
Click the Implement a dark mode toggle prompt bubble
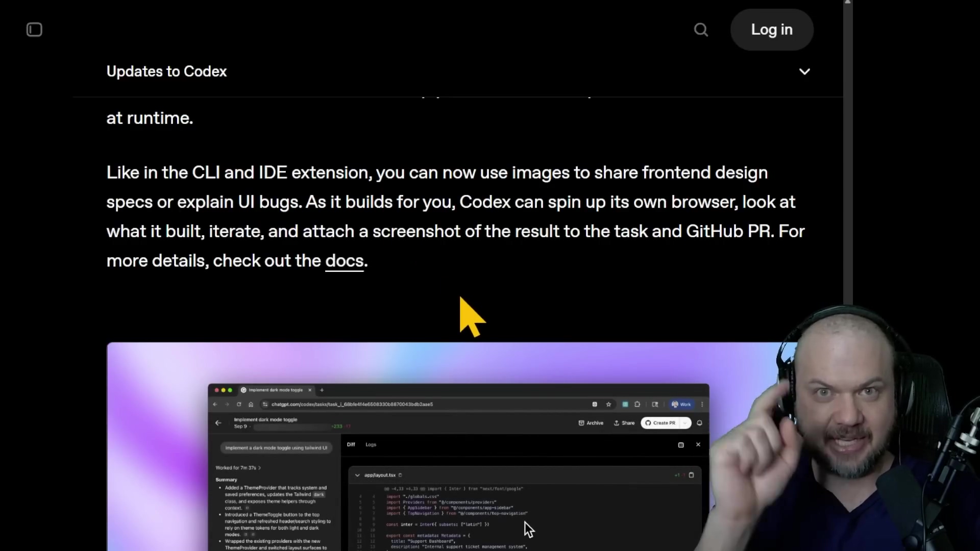(x=276, y=447)
